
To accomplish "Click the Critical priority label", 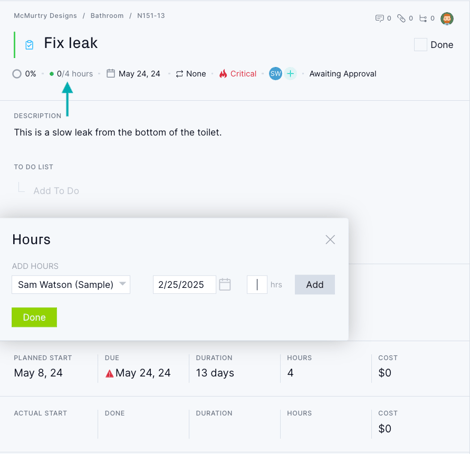I will [x=243, y=74].
